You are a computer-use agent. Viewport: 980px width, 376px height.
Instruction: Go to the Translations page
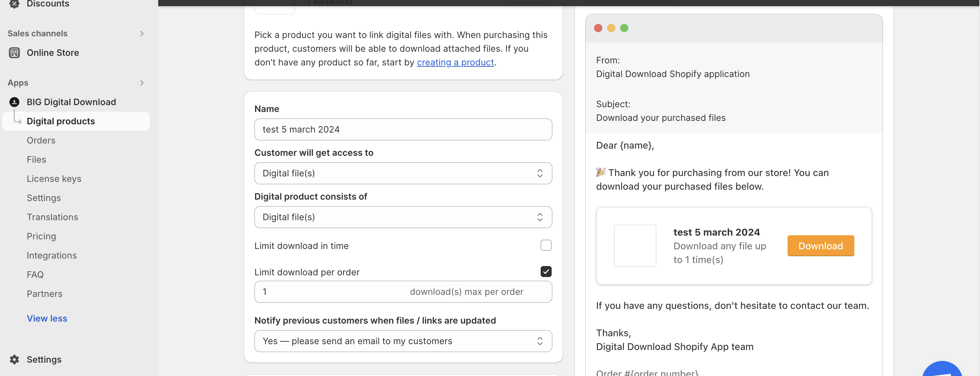coord(52,217)
